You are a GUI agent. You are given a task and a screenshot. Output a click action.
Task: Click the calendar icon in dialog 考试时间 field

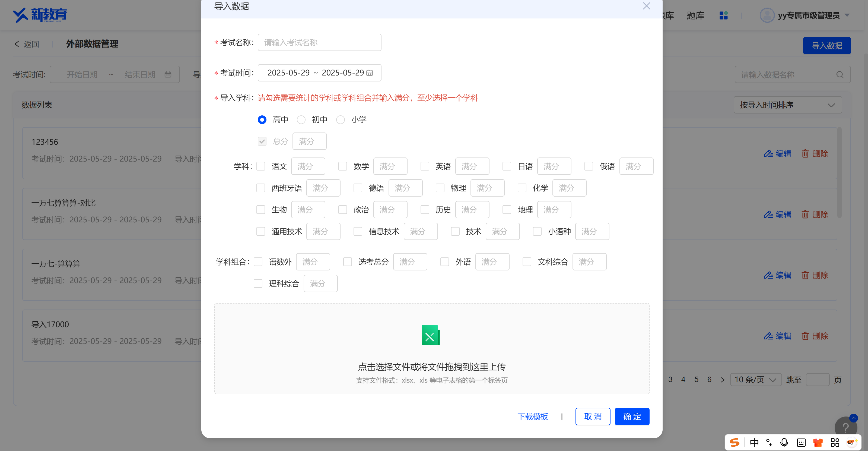tap(370, 73)
